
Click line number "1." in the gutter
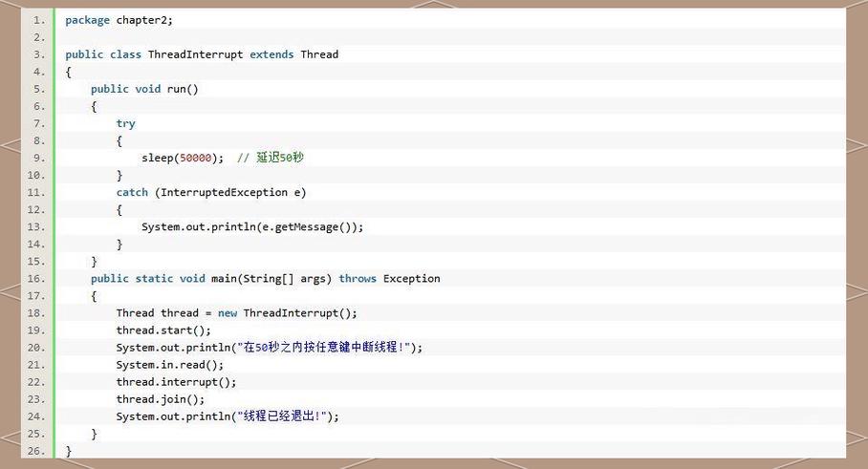click(39, 20)
